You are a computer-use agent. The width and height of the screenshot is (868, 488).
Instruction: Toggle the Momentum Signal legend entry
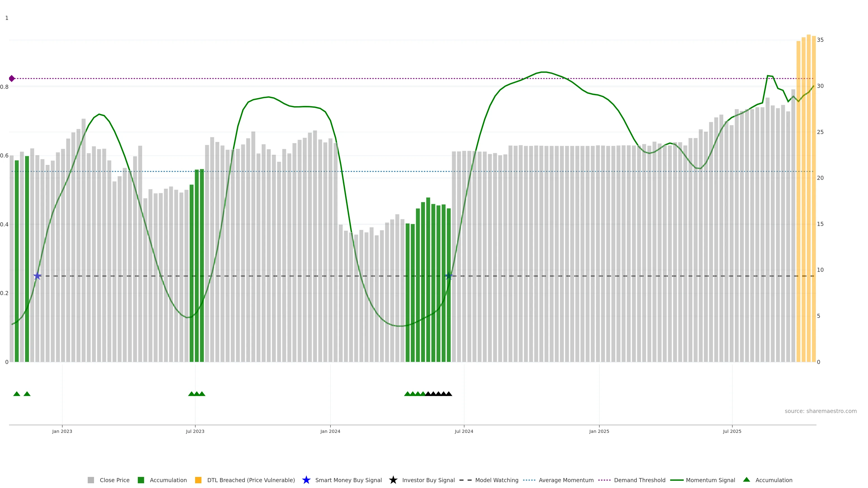[x=710, y=480]
